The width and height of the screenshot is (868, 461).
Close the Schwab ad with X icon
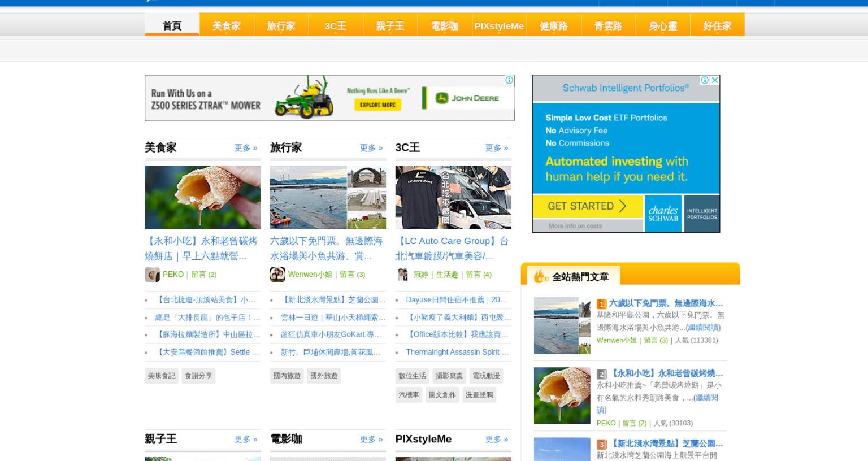click(715, 80)
